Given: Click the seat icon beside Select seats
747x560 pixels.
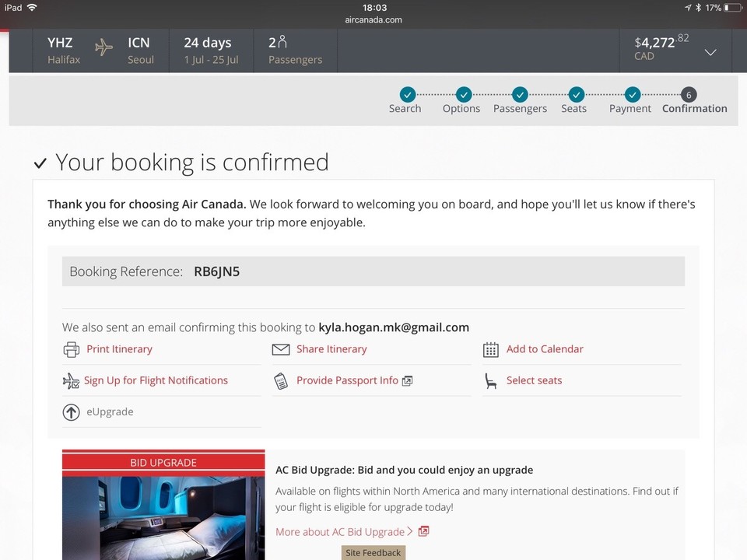Looking at the screenshot, I should 491,381.
